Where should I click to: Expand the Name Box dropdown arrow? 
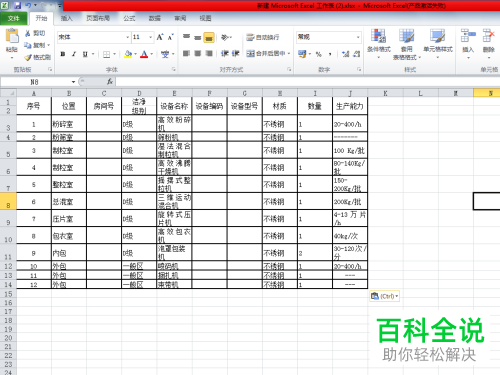click(73, 82)
